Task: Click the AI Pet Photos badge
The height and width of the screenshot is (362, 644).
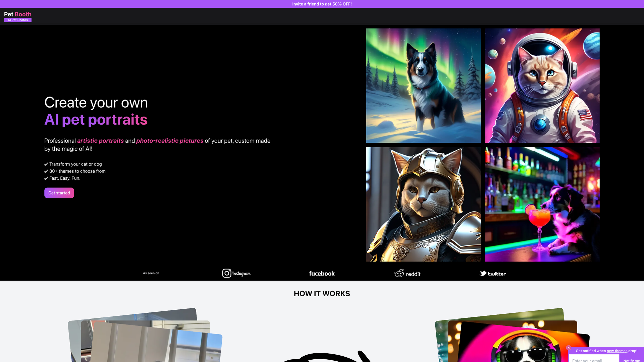Action: 17,20
